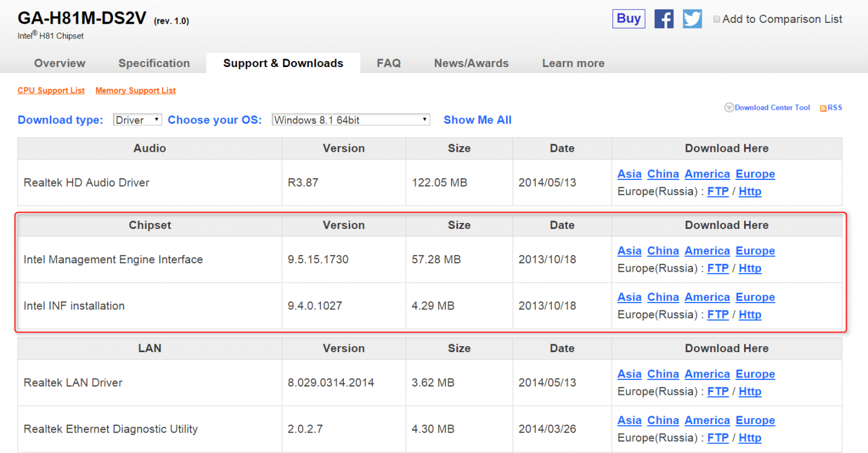Image resolution: width=868 pixels, height=453 pixels.
Task: Download Realtek Ethernet Diagnostic Utility from America
Action: click(707, 420)
